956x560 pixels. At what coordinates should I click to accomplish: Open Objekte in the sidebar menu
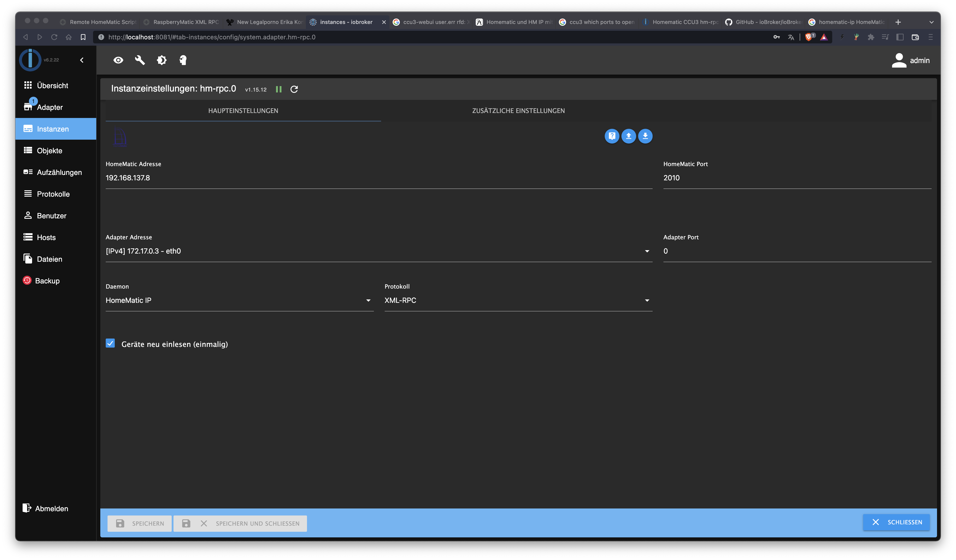click(x=49, y=151)
